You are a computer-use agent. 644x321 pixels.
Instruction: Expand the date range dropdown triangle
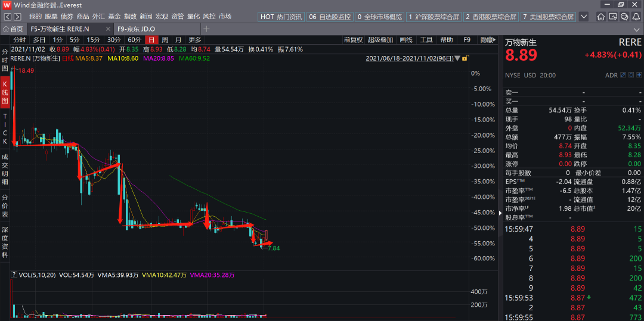click(457, 59)
